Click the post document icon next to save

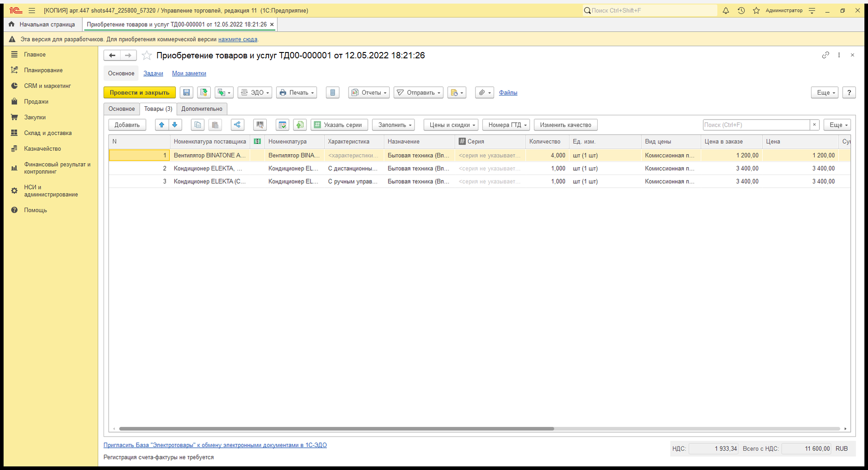point(204,93)
